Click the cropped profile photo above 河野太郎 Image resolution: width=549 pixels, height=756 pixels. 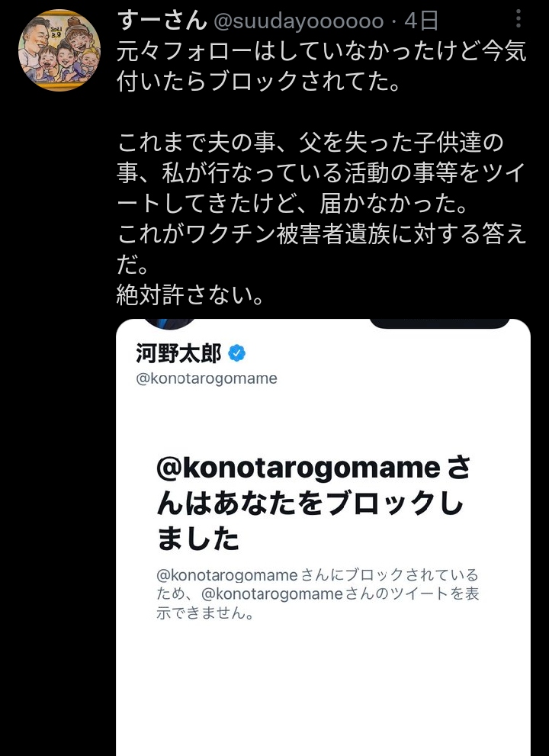pos(170,323)
